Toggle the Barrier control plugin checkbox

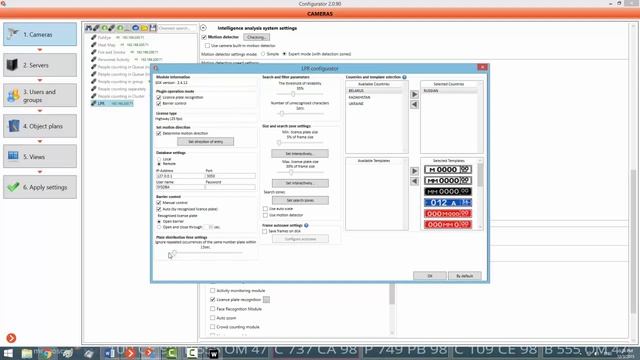click(x=159, y=104)
